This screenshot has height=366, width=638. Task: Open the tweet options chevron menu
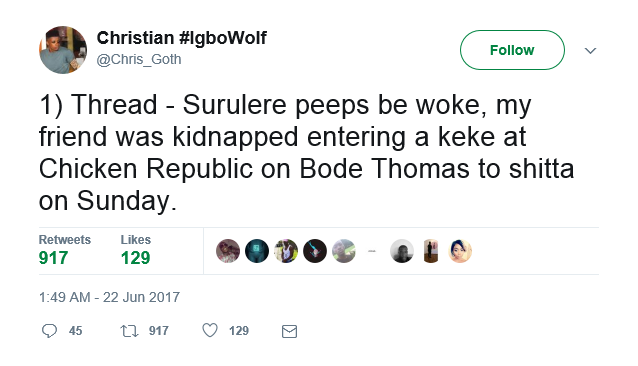click(590, 50)
